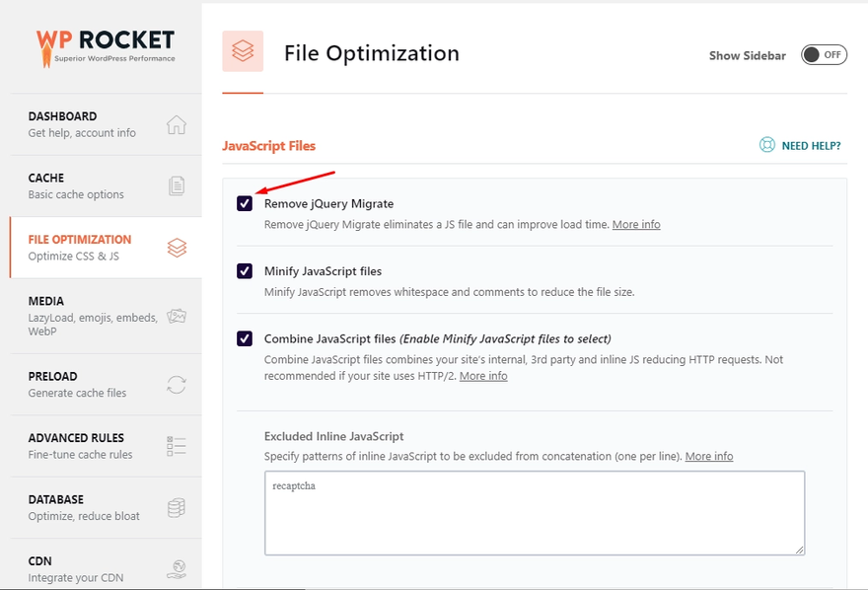Click the Dashboard house icon
The width and height of the screenshot is (868, 590).
177,124
